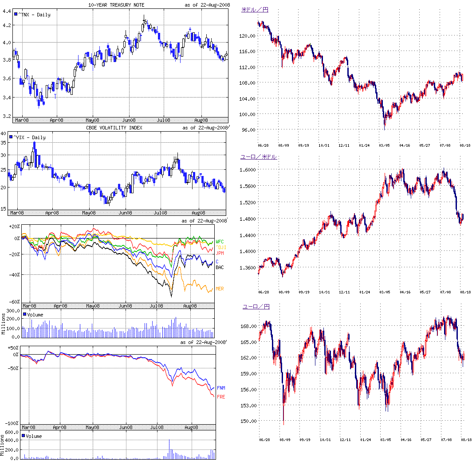Select the WFC series label
Screen dimensions: 476x461
click(220, 242)
